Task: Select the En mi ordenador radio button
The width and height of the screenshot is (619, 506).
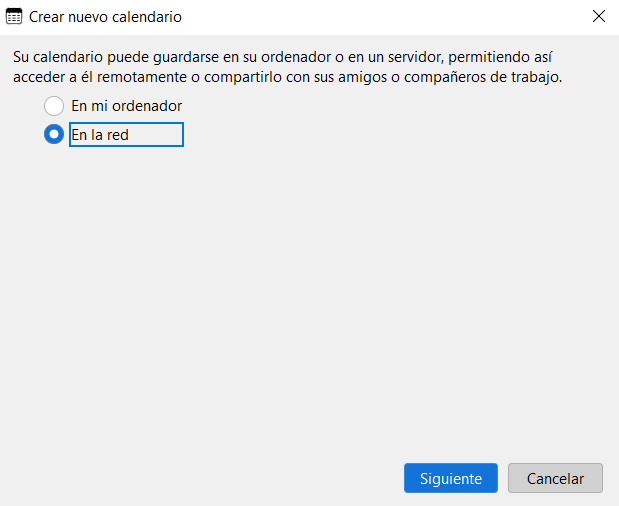Action: 54,105
